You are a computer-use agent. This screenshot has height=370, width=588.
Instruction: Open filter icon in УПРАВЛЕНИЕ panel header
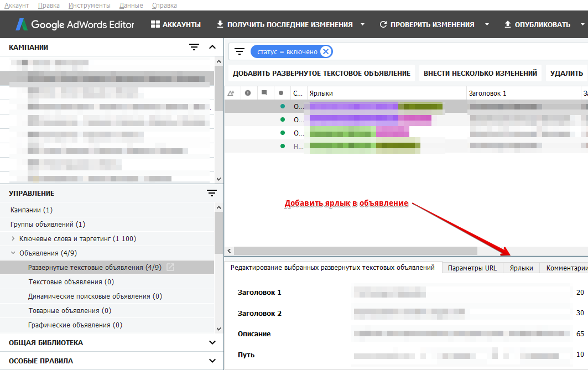pos(212,193)
